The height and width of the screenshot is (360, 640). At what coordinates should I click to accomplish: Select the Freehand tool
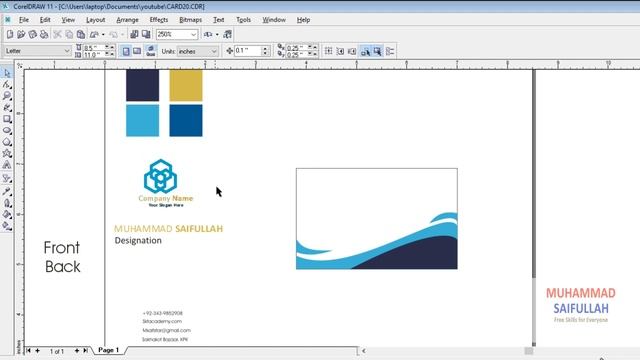click(x=7, y=107)
